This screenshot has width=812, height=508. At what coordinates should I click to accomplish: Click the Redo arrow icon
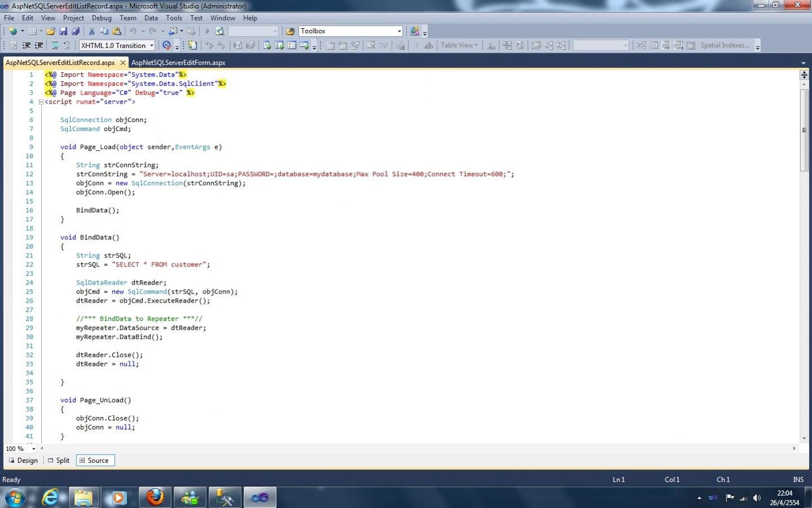click(152, 31)
